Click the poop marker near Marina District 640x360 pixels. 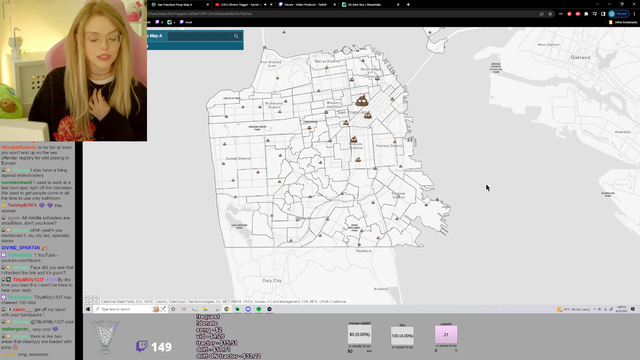[x=327, y=67]
